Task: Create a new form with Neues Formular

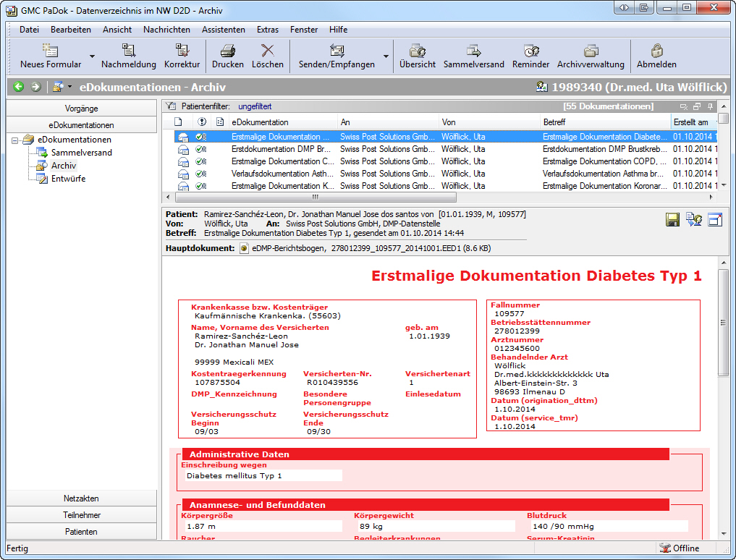Action: point(50,56)
